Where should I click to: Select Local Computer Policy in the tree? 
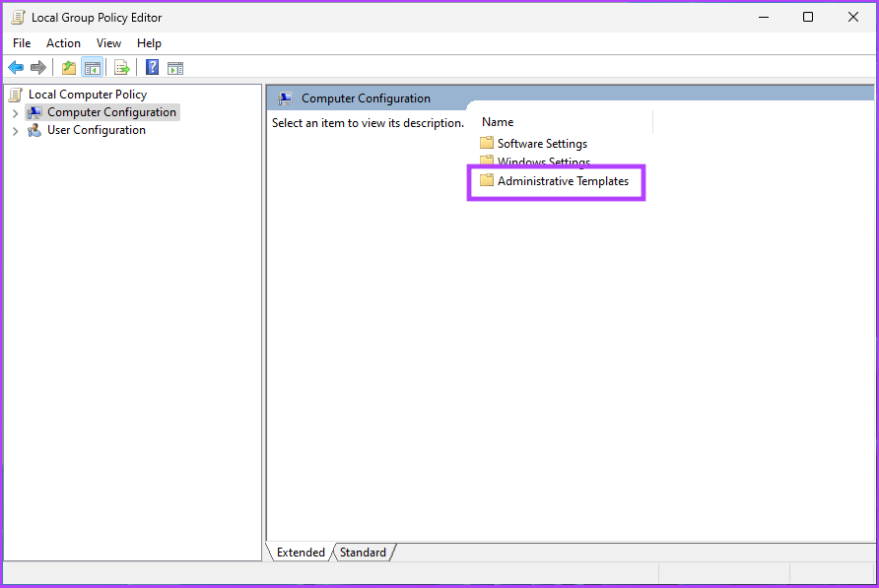[88, 95]
